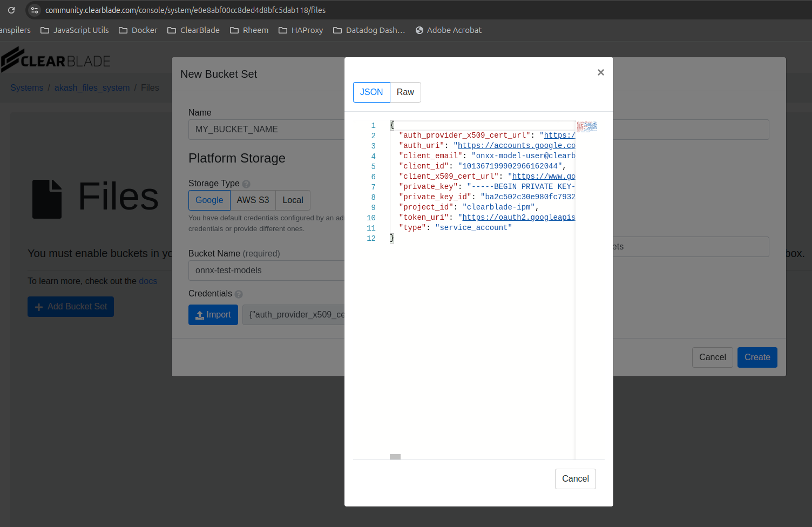Reload the page using browser refresh icon

(11, 10)
